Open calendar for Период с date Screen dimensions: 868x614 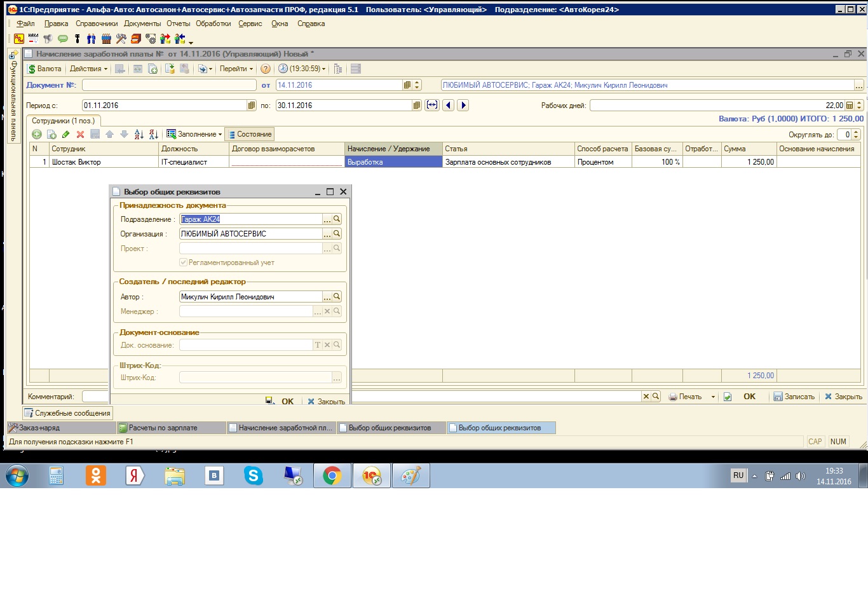coord(252,106)
